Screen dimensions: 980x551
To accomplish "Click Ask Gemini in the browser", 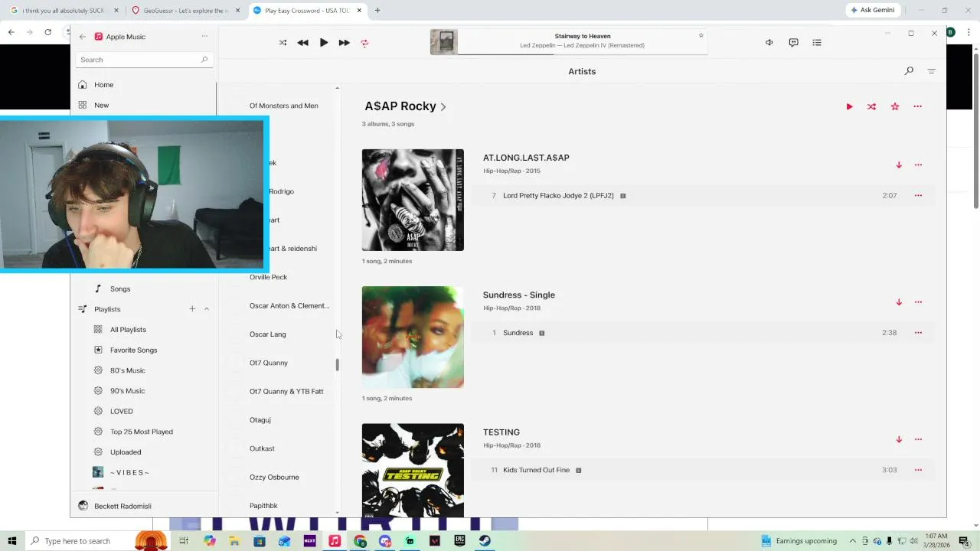I will click(x=872, y=10).
